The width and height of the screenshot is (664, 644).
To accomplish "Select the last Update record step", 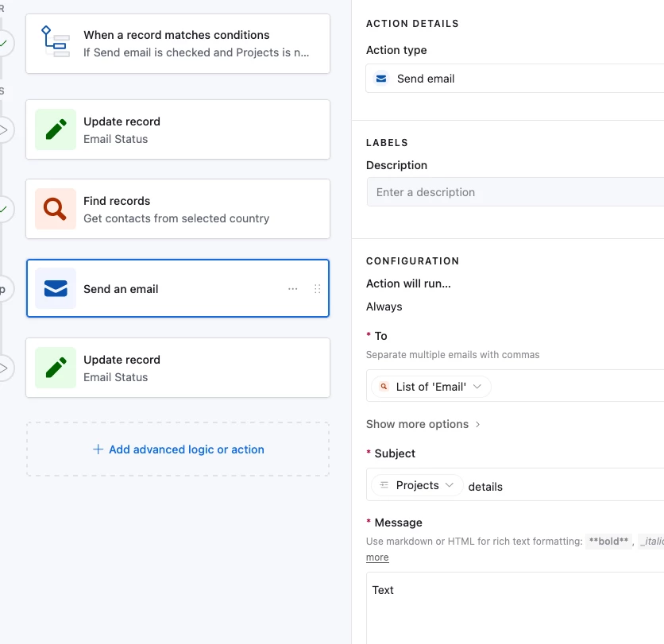I will 178,368.
